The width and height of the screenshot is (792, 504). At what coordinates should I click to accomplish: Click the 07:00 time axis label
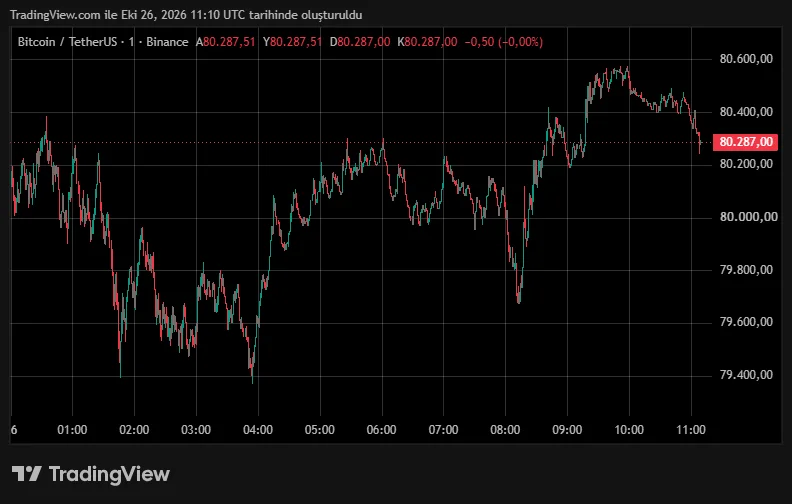(x=443, y=430)
